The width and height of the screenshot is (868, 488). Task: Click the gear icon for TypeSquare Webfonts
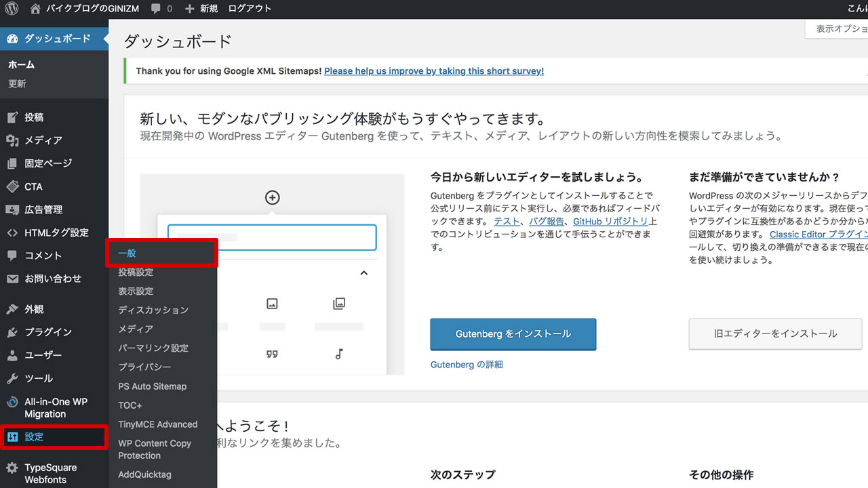pyautogui.click(x=12, y=468)
